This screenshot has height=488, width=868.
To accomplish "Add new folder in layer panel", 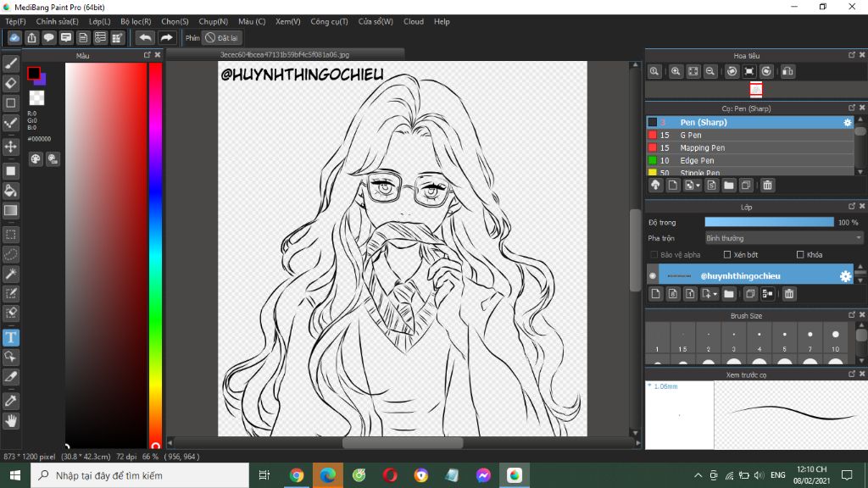I will pyautogui.click(x=728, y=294).
